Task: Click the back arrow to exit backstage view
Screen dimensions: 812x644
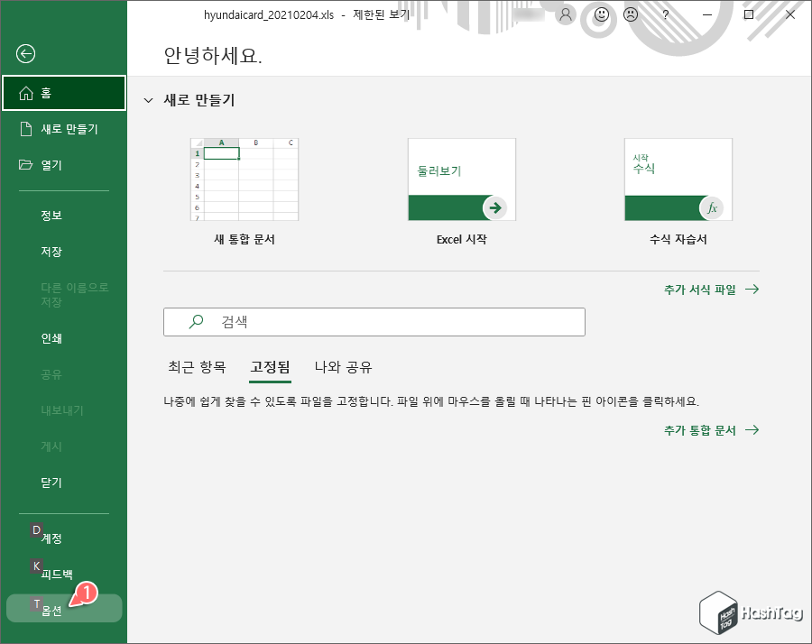Action: [25, 54]
